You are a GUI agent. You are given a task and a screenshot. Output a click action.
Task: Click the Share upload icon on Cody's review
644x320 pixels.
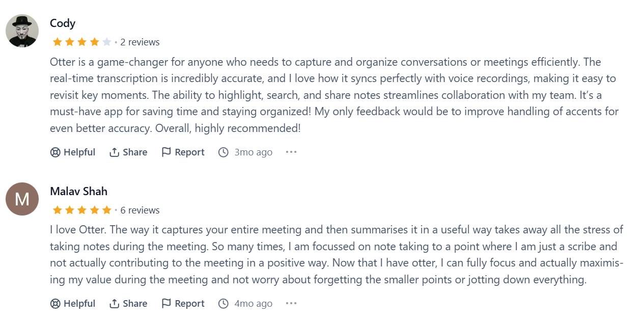coord(115,152)
